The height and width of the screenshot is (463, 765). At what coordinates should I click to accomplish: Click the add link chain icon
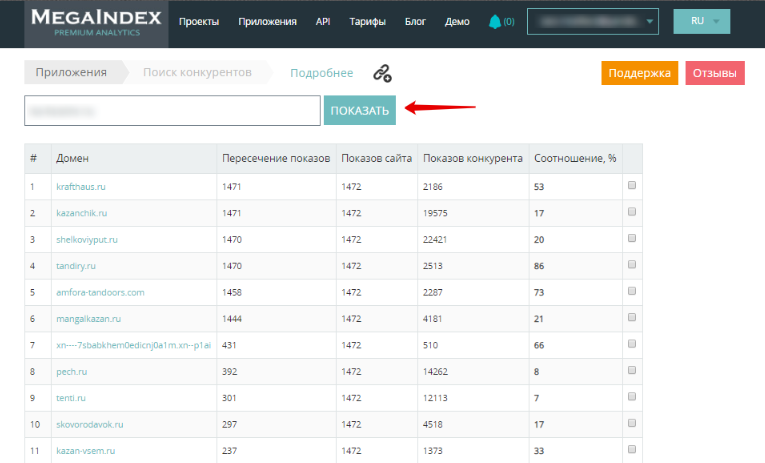pos(382,73)
